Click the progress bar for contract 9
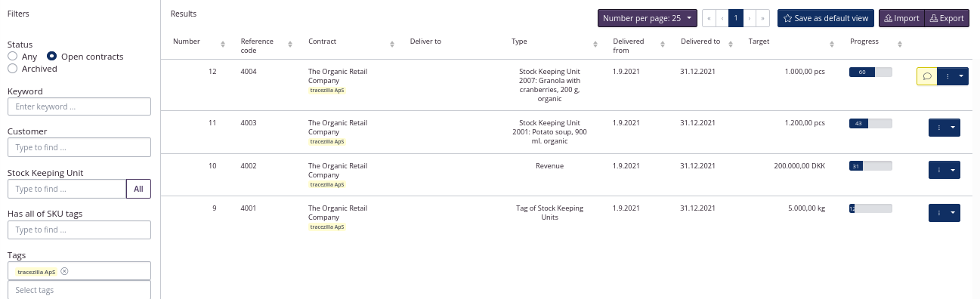 click(x=870, y=208)
